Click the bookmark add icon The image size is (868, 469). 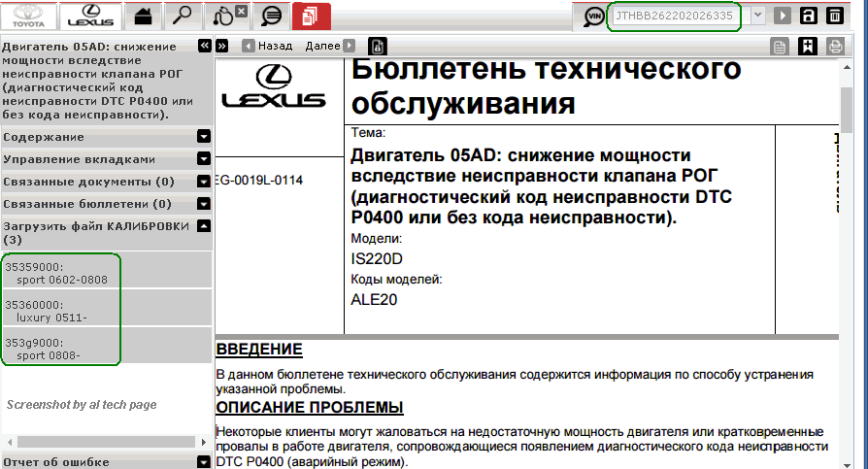807,46
